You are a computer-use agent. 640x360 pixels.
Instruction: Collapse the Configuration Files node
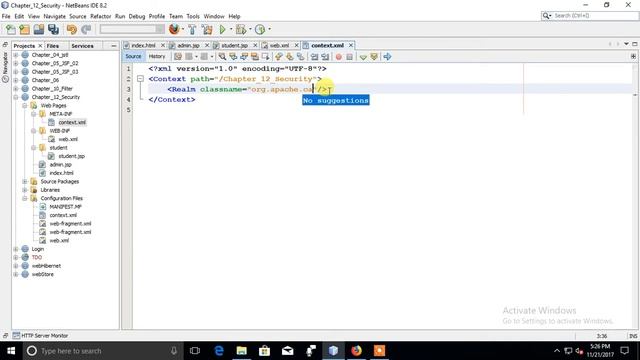click(x=25, y=198)
